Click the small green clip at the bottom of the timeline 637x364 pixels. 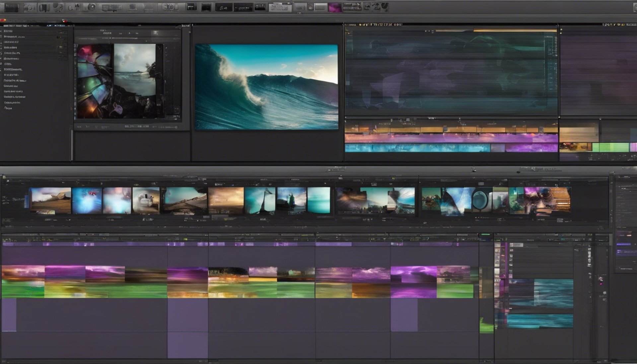click(486, 327)
